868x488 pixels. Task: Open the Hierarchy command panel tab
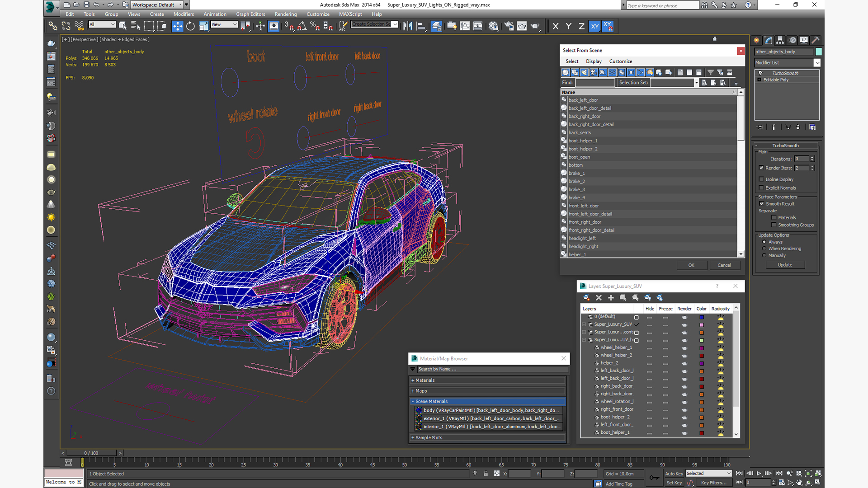[780, 40]
